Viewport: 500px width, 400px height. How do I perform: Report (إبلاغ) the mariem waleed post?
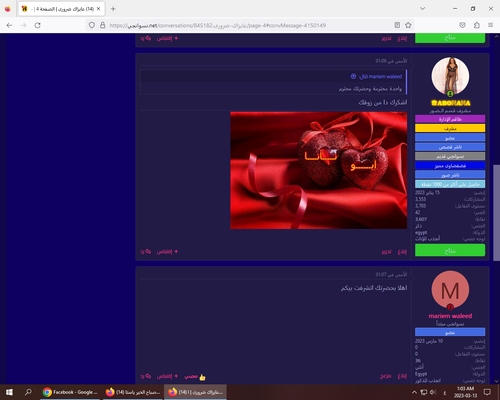click(402, 376)
